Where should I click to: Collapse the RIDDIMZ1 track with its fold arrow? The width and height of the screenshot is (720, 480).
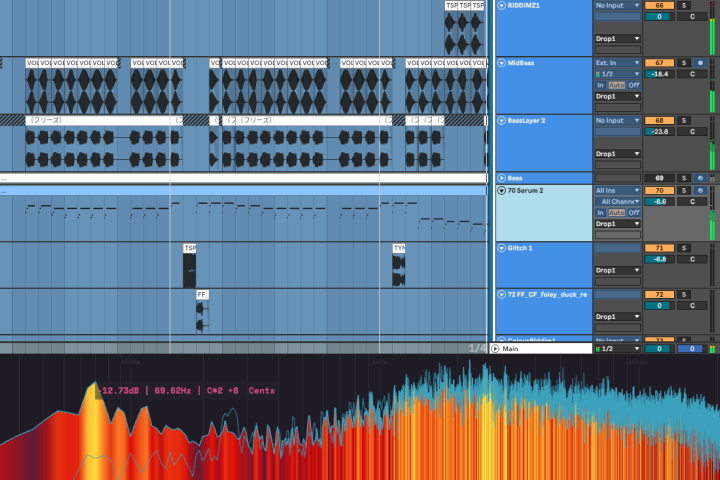pyautogui.click(x=501, y=6)
